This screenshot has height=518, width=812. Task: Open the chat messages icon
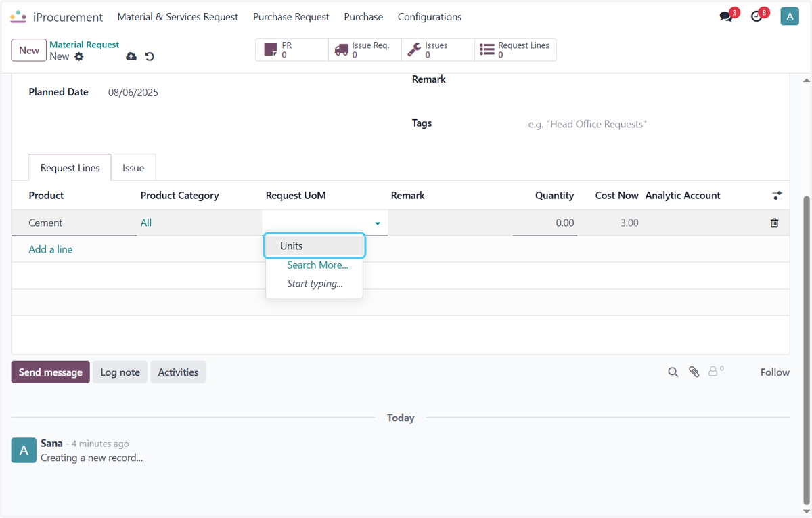[726, 17]
